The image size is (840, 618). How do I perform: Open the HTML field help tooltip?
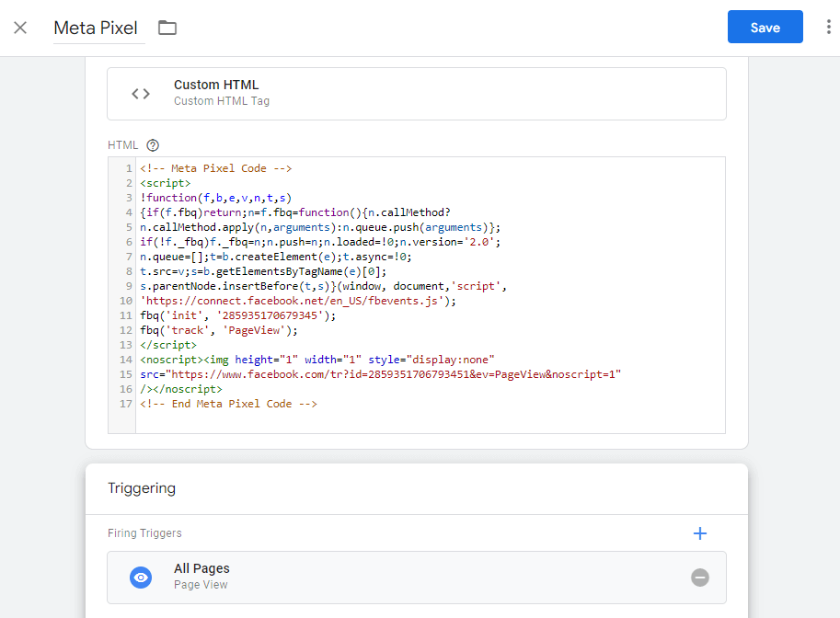click(153, 144)
